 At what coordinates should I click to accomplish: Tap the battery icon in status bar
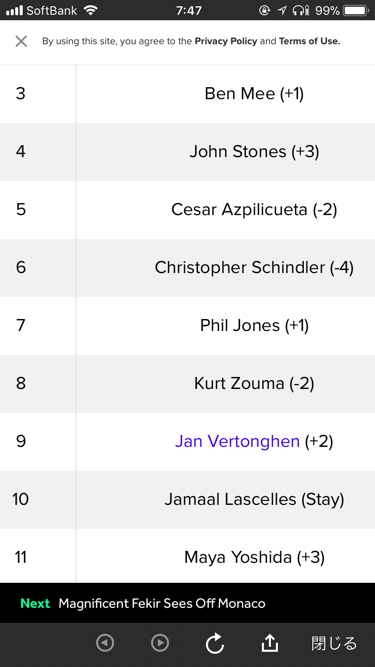point(357,10)
